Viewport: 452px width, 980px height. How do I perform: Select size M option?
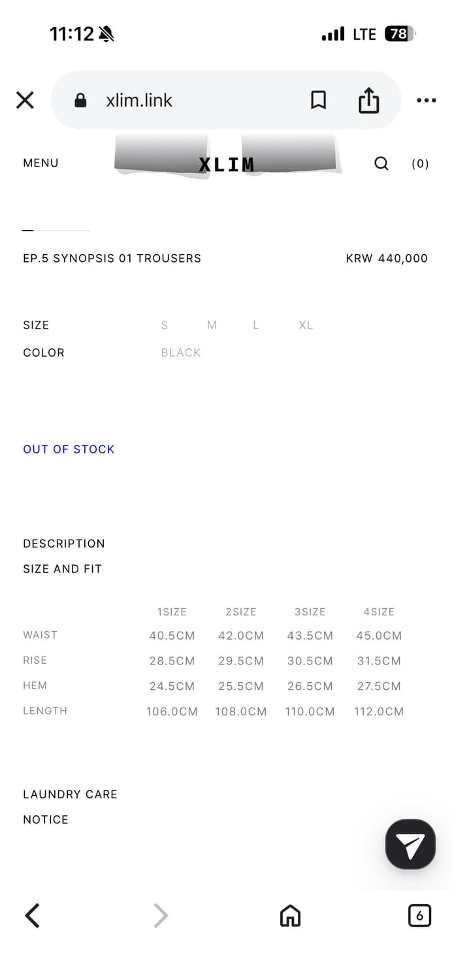coord(212,325)
